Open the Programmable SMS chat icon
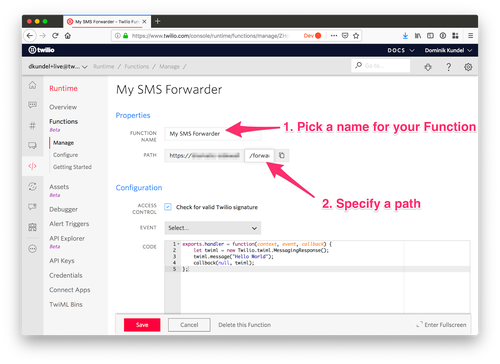The image size is (500, 364). pyautogui.click(x=32, y=105)
